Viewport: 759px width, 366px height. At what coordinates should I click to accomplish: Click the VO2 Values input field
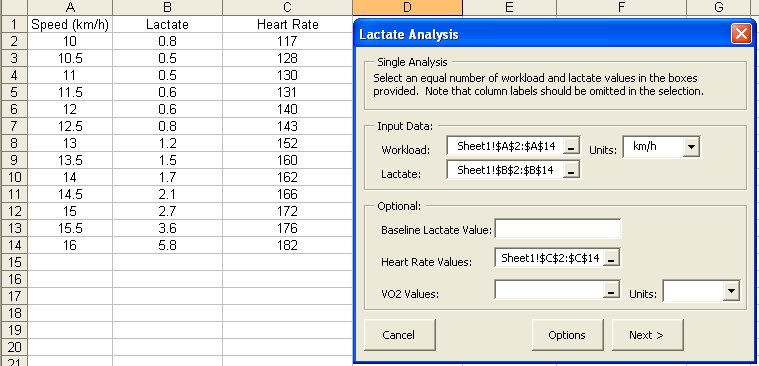[x=550, y=290]
